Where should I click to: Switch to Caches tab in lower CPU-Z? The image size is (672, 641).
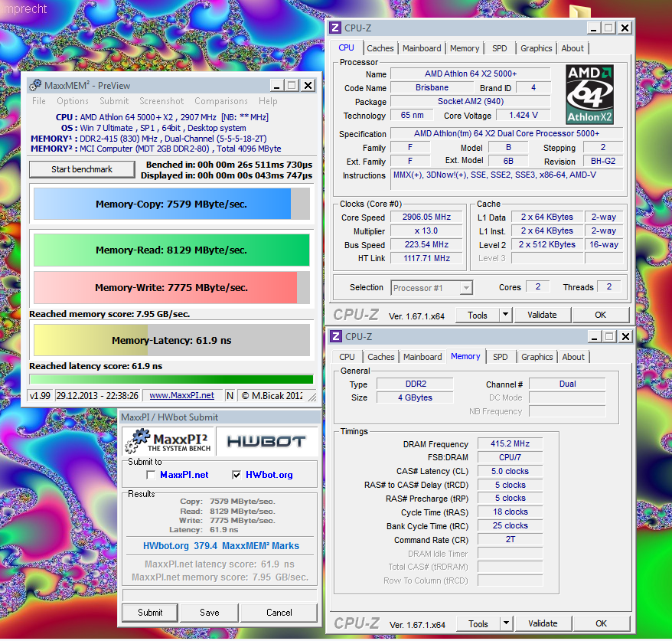(x=381, y=357)
